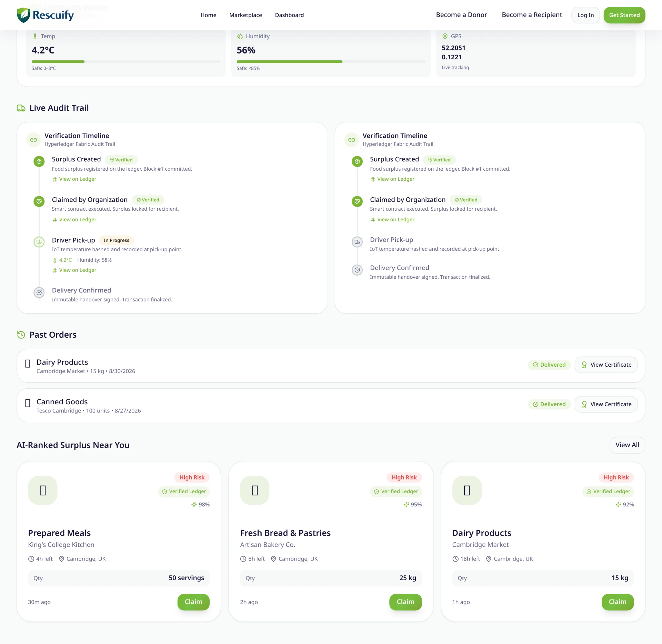The image size is (662, 644).
Task: Claim the Dairy Products surplus card
Action: [618, 602]
